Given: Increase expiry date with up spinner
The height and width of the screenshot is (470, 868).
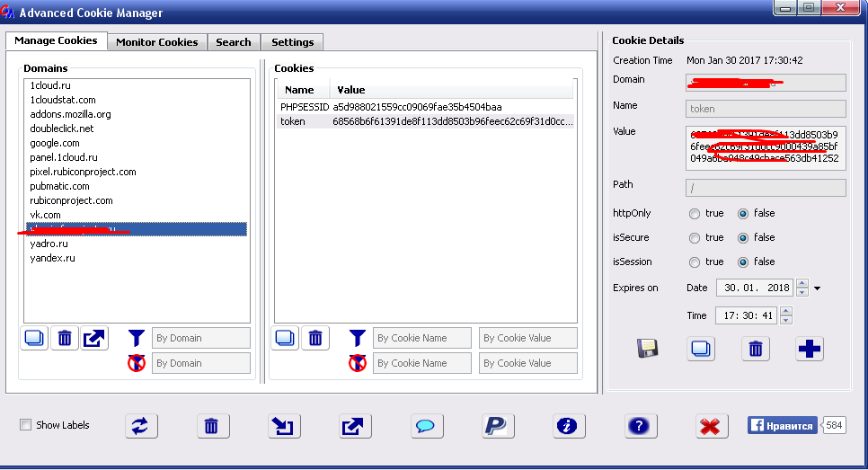Looking at the screenshot, I should pos(802,283).
